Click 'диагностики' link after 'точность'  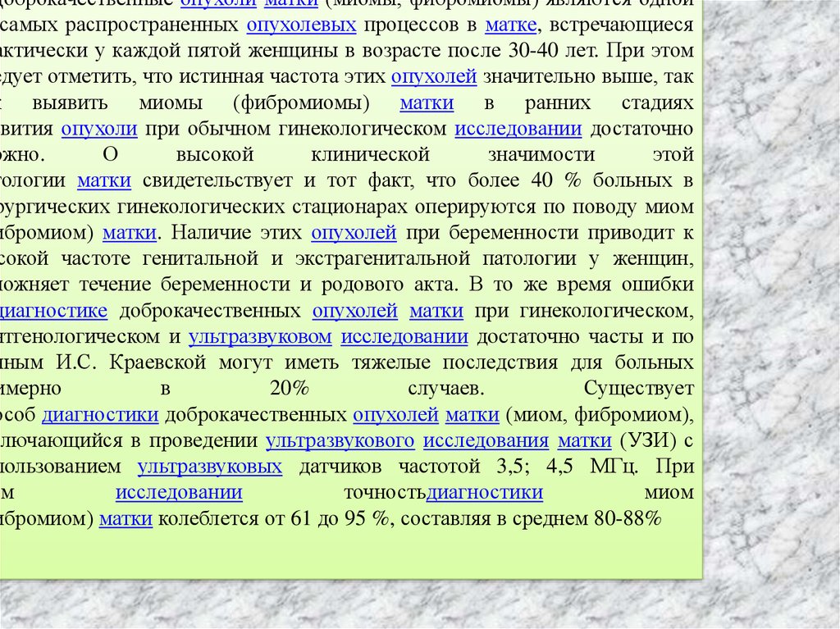click(x=485, y=493)
